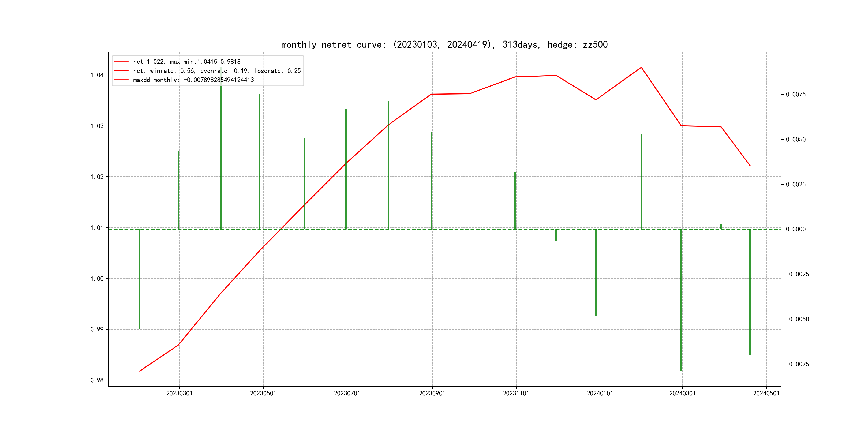The height and width of the screenshot is (434, 868).
Task: Click the 20240301 x-axis label
Action: point(682,393)
